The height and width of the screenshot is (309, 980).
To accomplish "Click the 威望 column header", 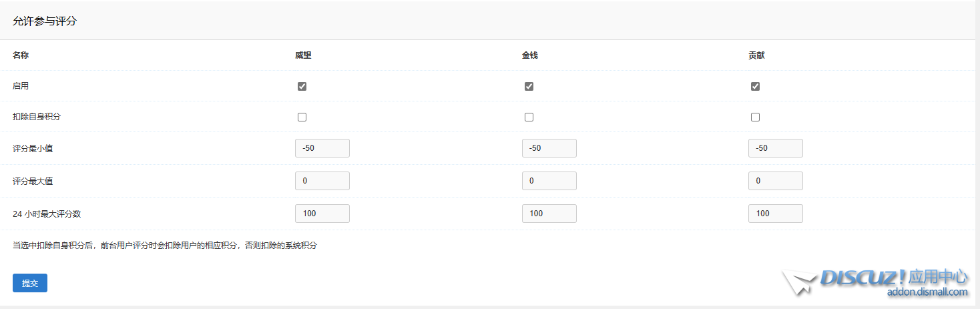I will (303, 55).
